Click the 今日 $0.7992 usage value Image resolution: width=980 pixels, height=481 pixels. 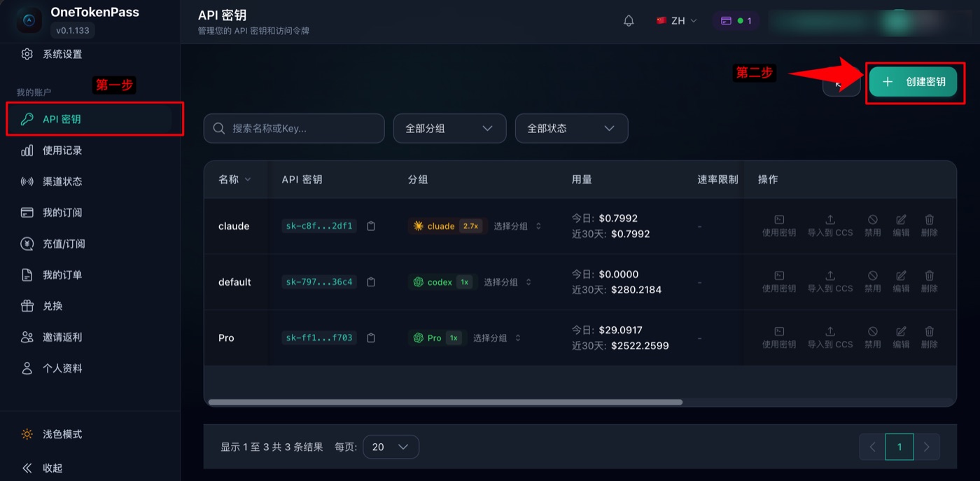[x=618, y=218]
